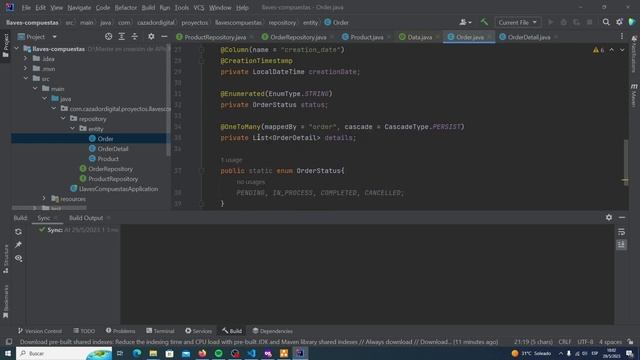Open the VCS menu
Viewport: 640px width, 360px height.
(x=199, y=7)
